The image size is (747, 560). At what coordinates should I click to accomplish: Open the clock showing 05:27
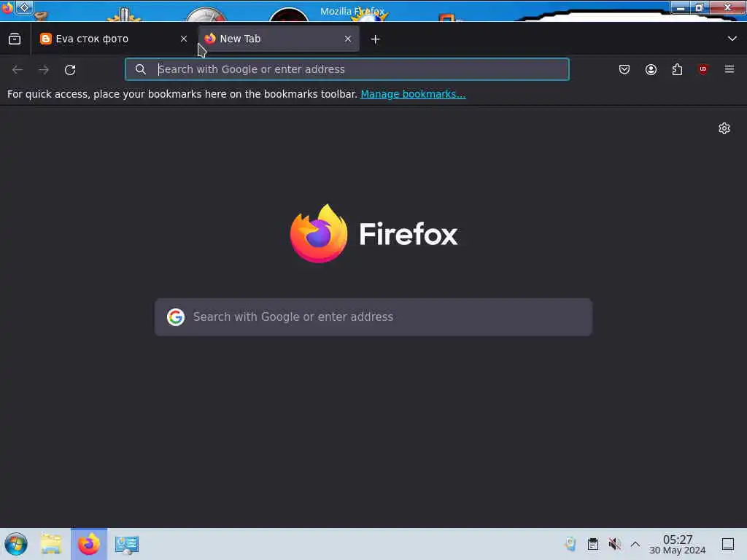678,544
